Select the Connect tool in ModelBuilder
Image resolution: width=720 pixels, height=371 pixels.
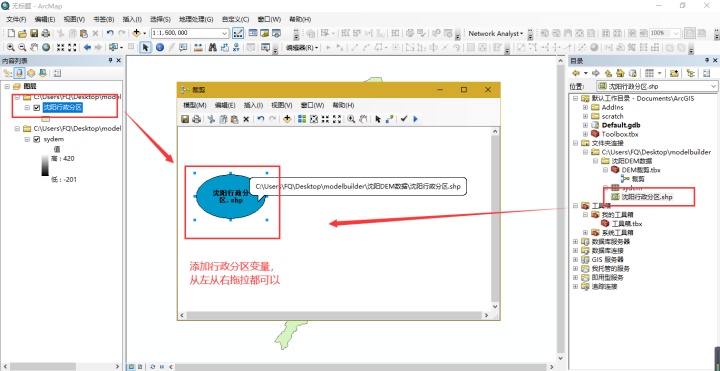coord(389,119)
